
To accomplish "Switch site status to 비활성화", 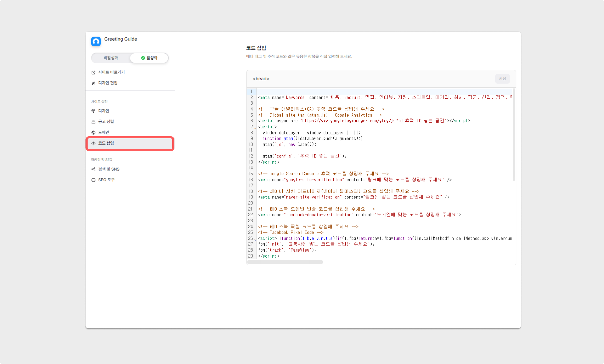I will [111, 58].
